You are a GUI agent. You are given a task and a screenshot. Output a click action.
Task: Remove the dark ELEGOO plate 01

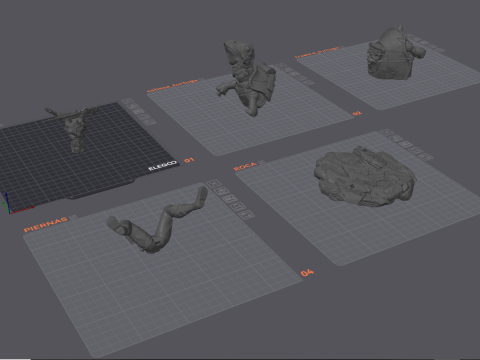[x=127, y=101]
